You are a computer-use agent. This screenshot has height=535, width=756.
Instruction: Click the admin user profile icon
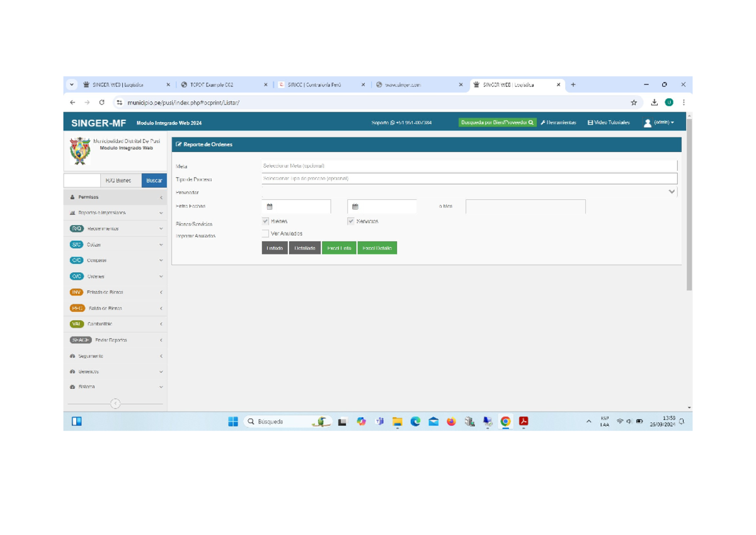[648, 123]
